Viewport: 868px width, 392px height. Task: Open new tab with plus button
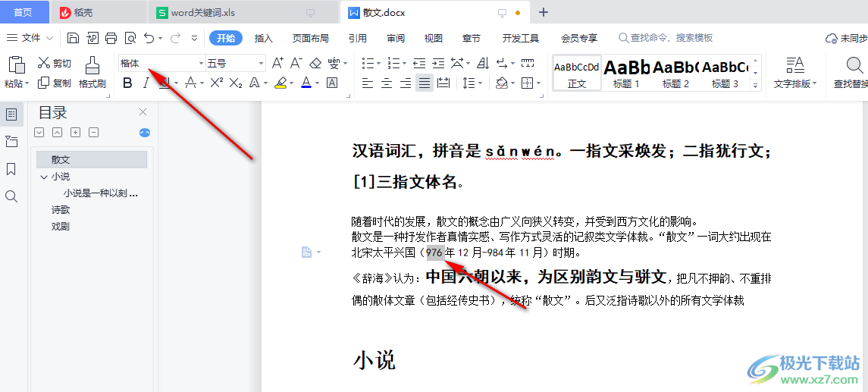(x=544, y=12)
